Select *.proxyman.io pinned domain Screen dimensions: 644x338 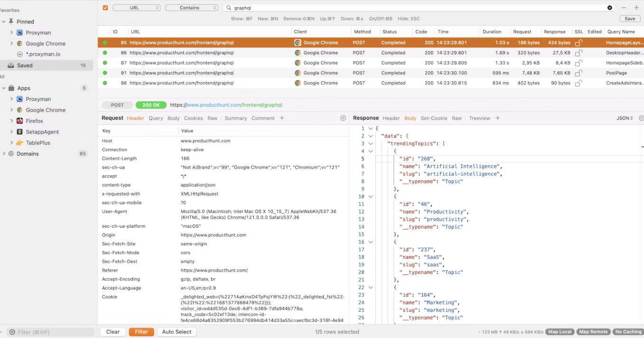pyautogui.click(x=43, y=55)
